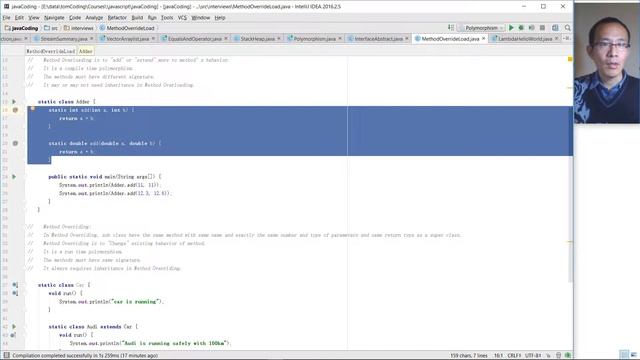Run main method from gutter arrow
The image size is (640, 360).
coord(14,176)
